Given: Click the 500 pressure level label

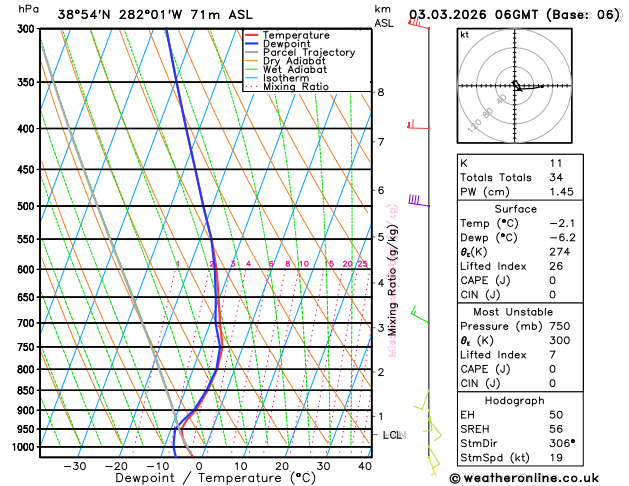Looking at the screenshot, I should click(x=28, y=206).
